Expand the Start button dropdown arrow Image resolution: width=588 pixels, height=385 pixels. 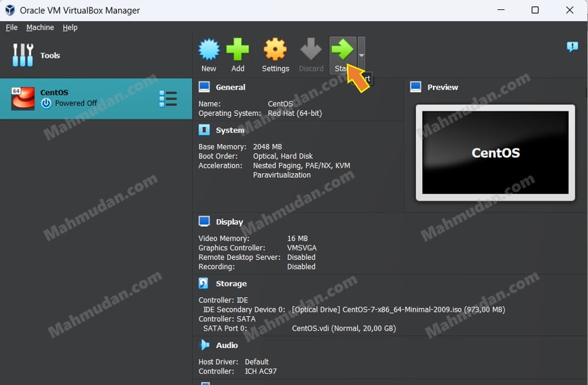pyautogui.click(x=361, y=55)
